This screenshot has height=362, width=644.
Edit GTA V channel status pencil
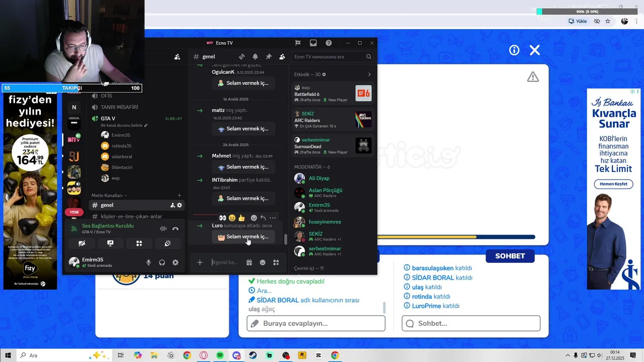146,125
